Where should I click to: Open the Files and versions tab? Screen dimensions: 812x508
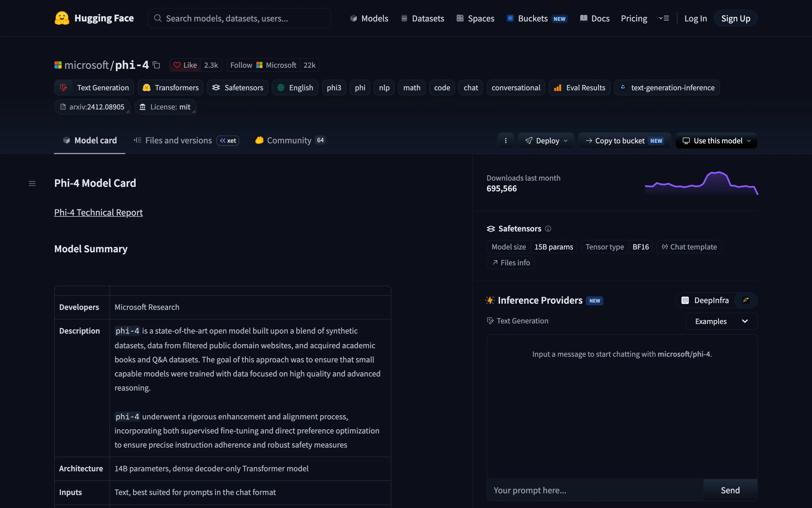pyautogui.click(x=186, y=141)
